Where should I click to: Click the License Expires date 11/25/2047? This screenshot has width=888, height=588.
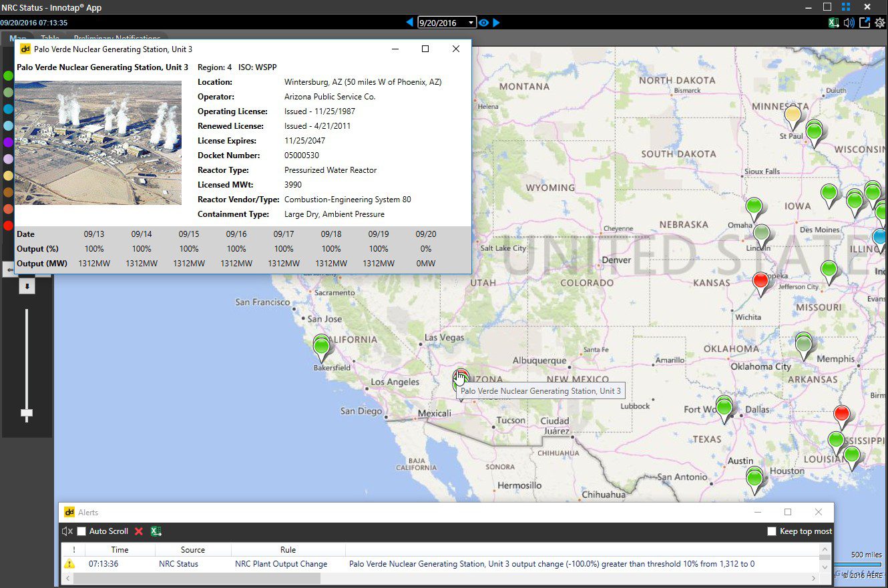pos(306,141)
